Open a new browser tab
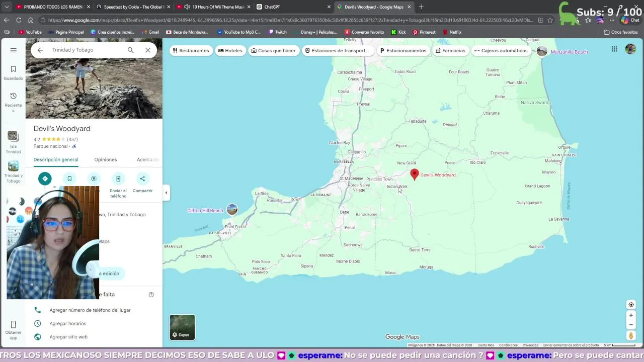 tap(421, 7)
